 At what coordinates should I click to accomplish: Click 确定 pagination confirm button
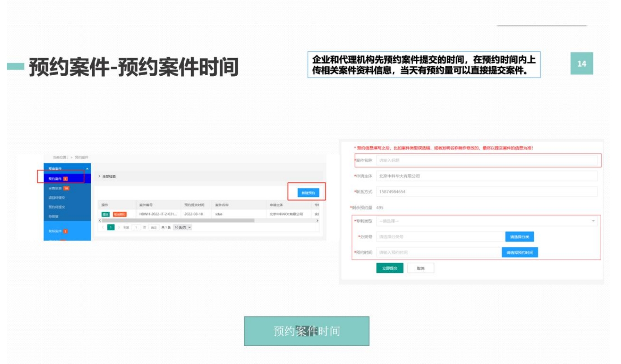(x=154, y=227)
